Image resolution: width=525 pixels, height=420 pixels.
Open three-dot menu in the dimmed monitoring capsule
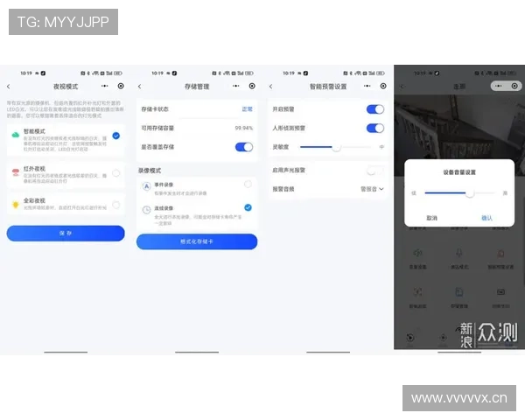tap(499, 86)
